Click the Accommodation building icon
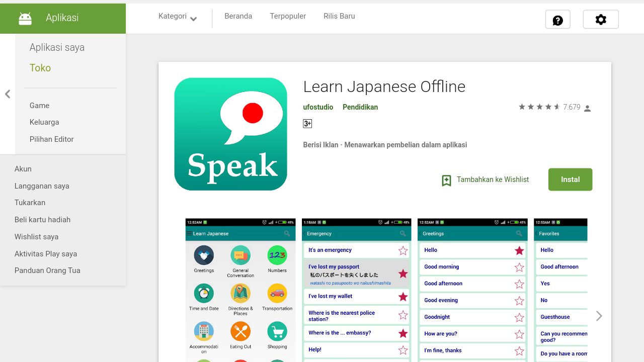 click(x=204, y=332)
